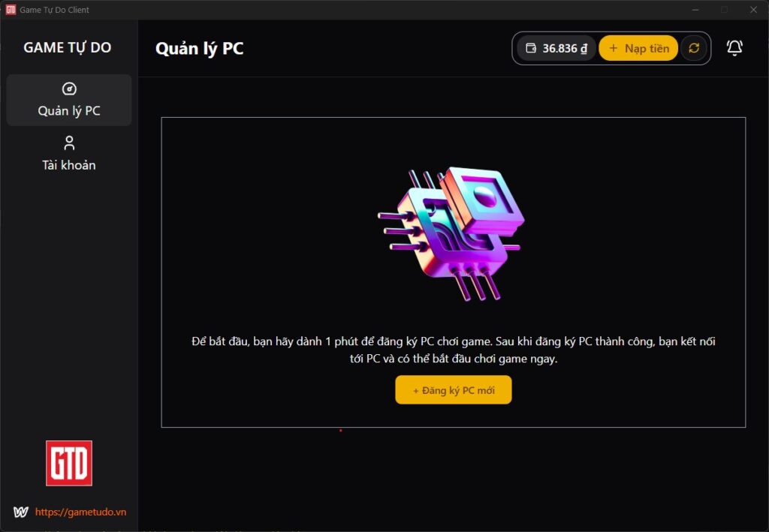Image resolution: width=769 pixels, height=532 pixels.
Task: Click the yellow Nạp tiền button
Action: point(638,48)
